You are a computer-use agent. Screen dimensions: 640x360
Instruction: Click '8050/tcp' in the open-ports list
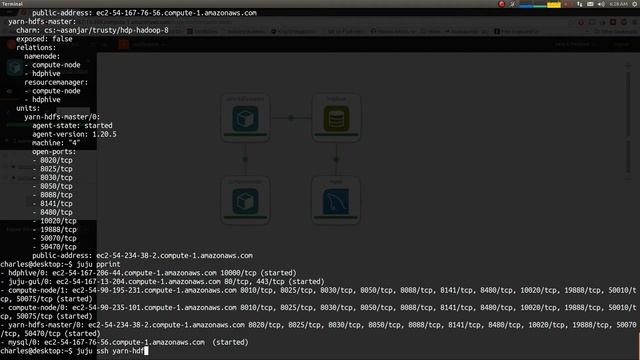[56, 186]
